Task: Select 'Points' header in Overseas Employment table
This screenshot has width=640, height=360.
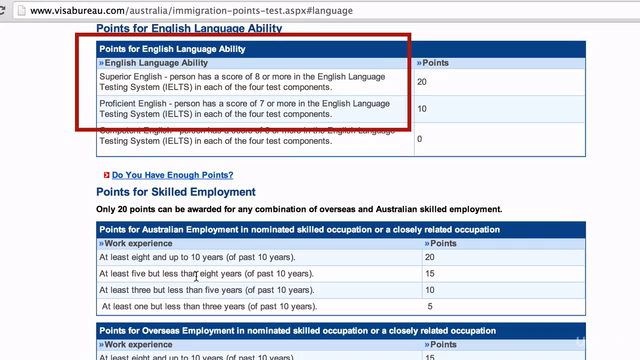Action: tap(504, 344)
